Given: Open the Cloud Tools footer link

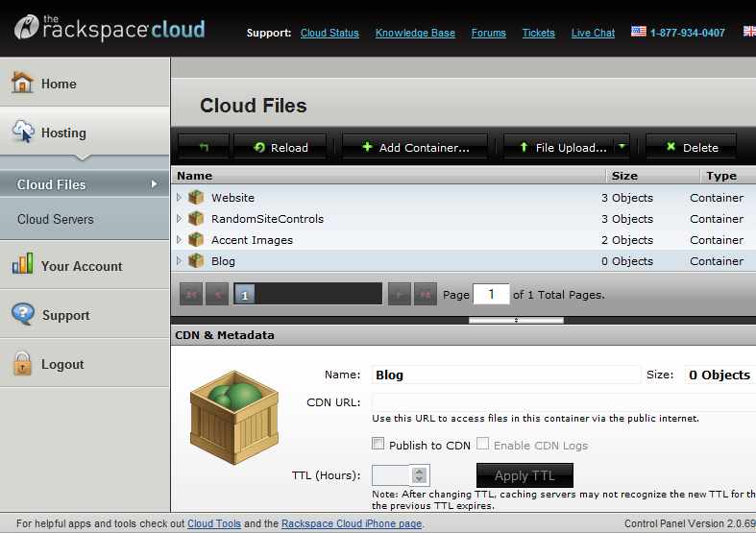Looking at the screenshot, I should [x=214, y=523].
